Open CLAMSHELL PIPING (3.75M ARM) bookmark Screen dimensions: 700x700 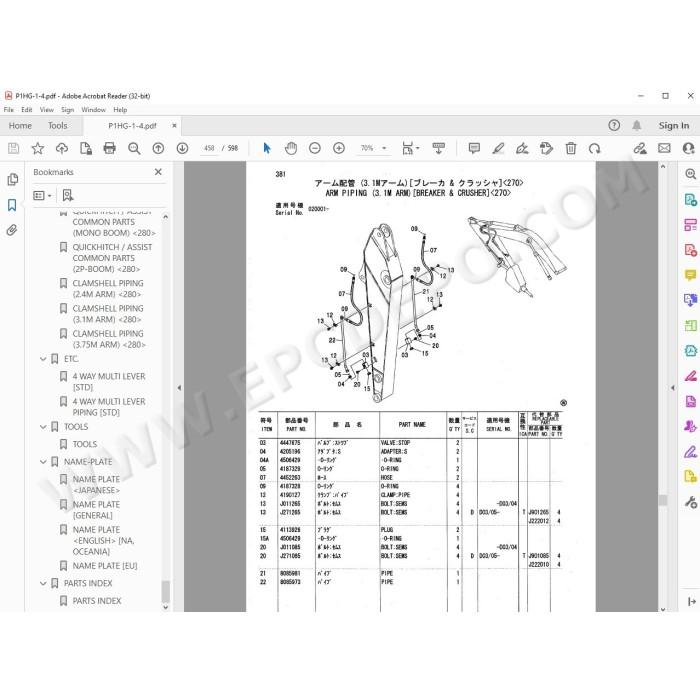(109, 339)
